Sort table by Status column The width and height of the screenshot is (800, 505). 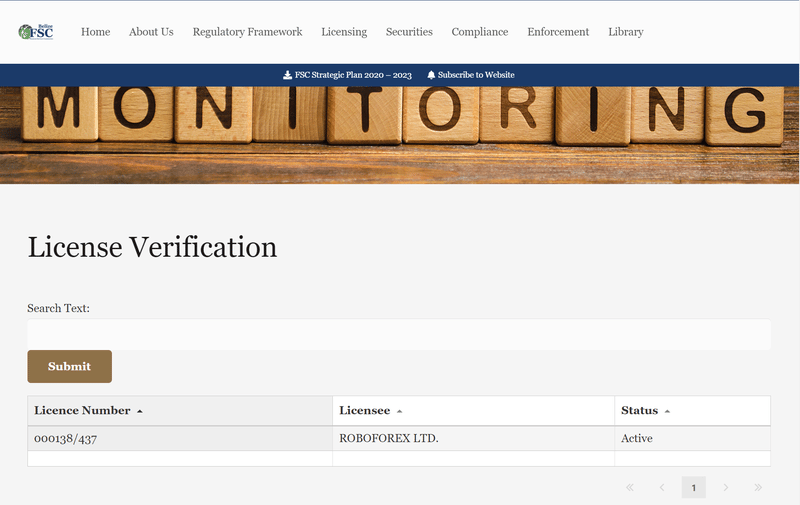(645, 411)
